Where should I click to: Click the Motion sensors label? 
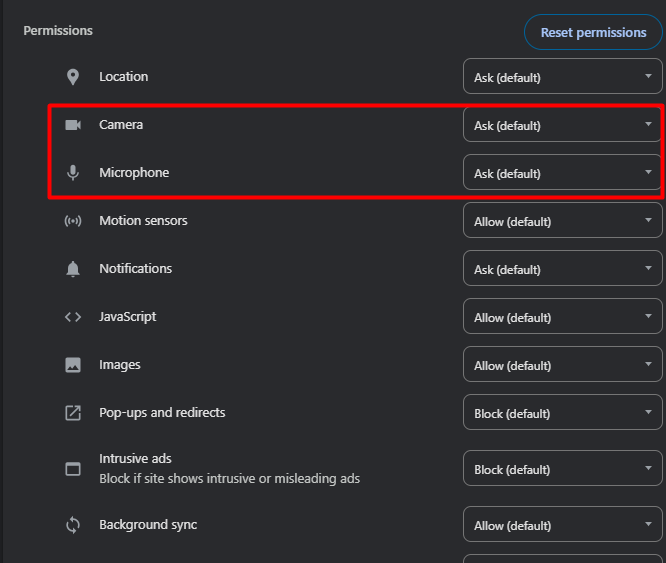pyautogui.click(x=143, y=220)
